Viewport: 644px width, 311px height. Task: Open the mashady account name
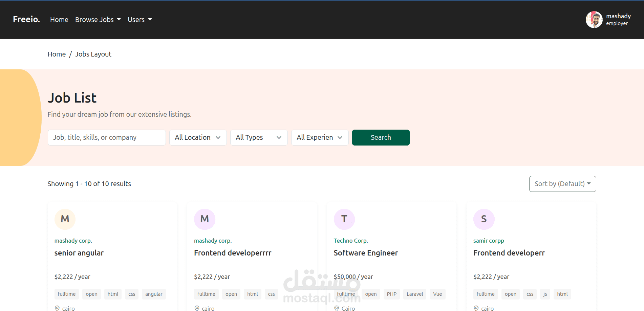tap(618, 16)
